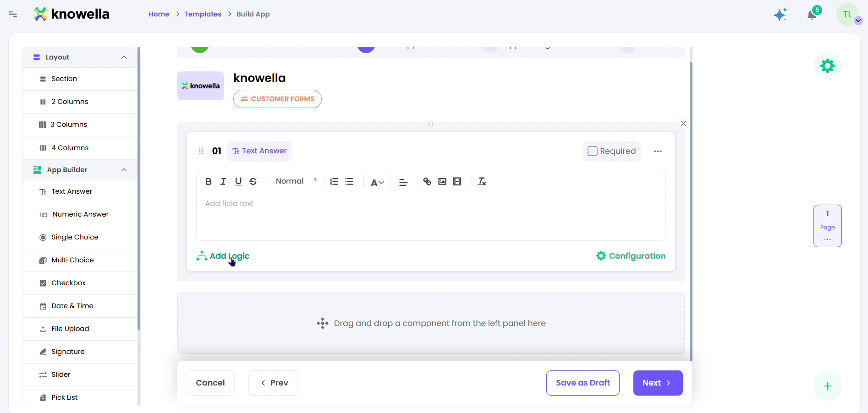Apply underline formatting
Screen dimensions: 868x413
click(x=238, y=181)
